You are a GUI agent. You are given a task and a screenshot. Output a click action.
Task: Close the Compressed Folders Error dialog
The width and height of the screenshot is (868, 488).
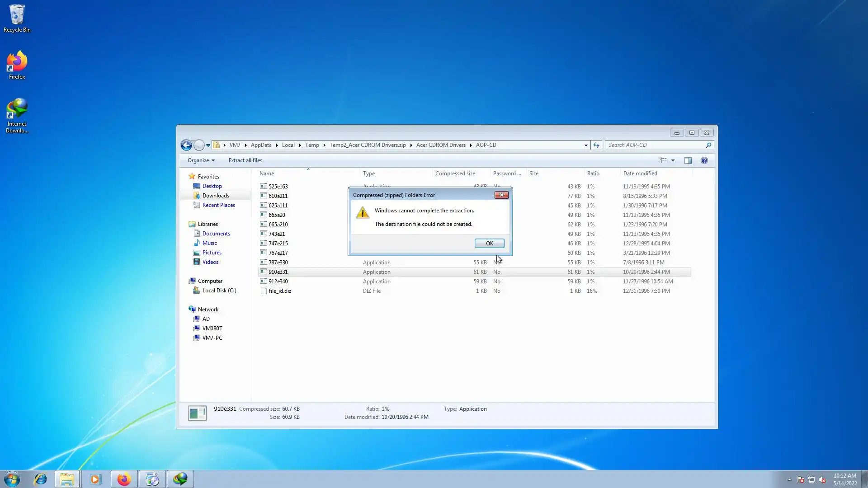501,195
